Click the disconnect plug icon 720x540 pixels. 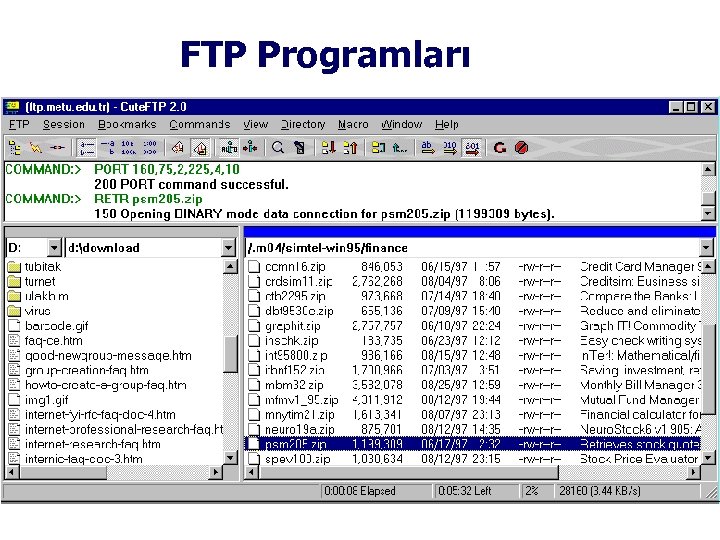58,148
